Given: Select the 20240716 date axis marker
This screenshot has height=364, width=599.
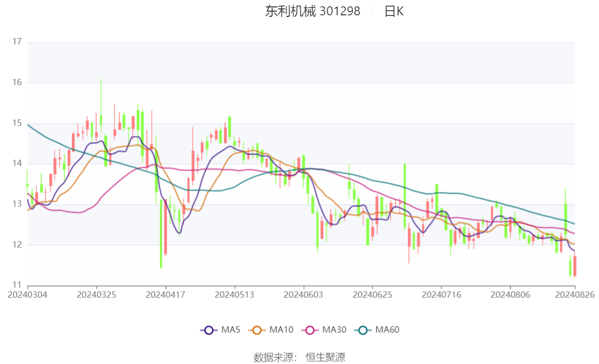Looking at the screenshot, I should (x=441, y=295).
